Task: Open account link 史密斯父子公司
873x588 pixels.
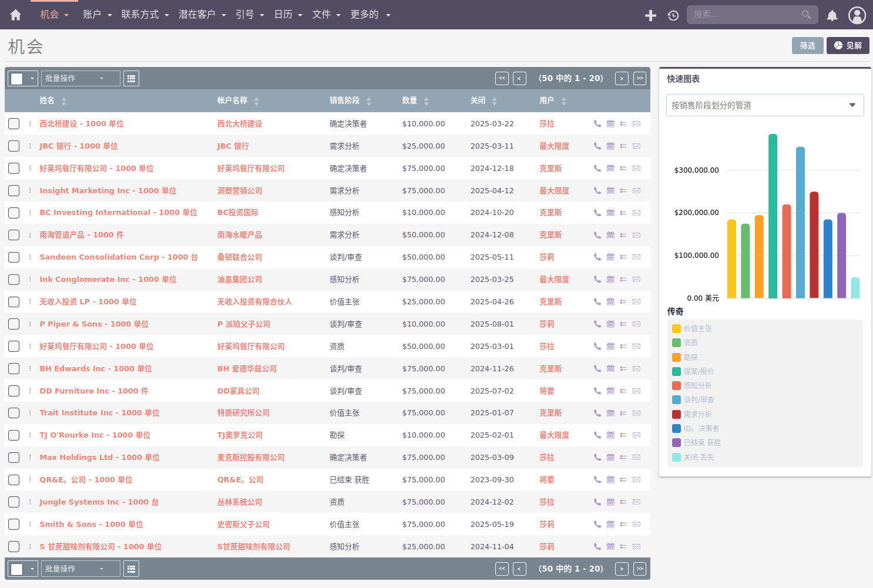Action: (x=243, y=525)
